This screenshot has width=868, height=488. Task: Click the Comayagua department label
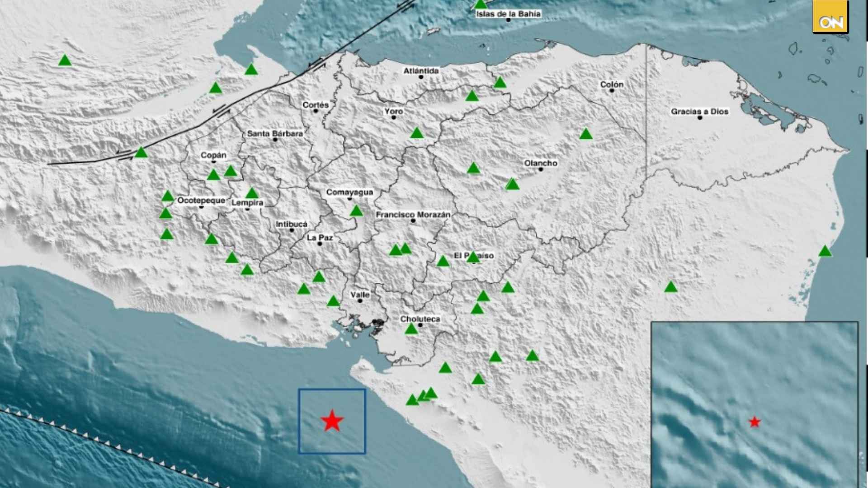point(349,192)
